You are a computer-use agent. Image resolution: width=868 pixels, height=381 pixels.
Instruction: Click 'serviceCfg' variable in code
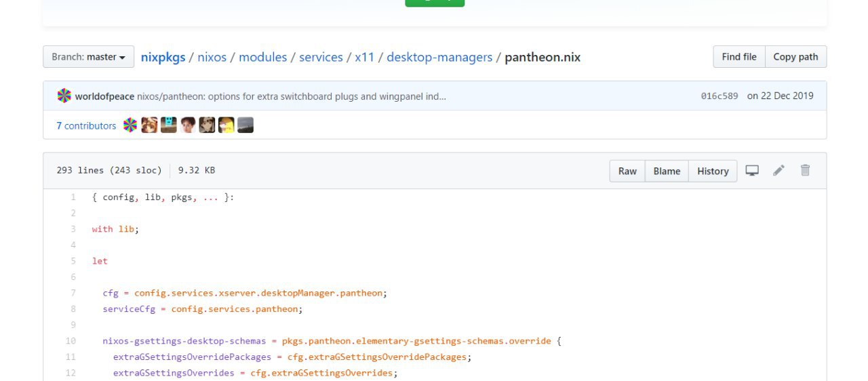pyautogui.click(x=129, y=308)
